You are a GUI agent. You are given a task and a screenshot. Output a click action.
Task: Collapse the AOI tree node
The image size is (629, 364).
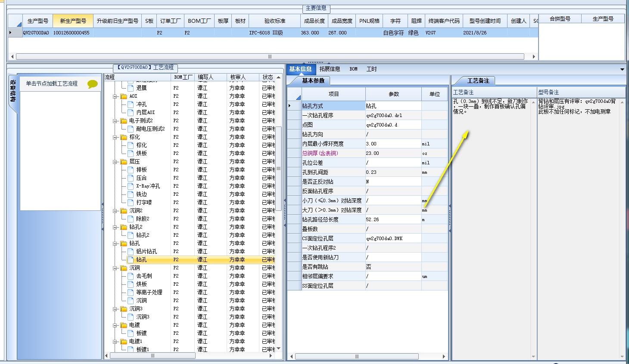coord(115,96)
